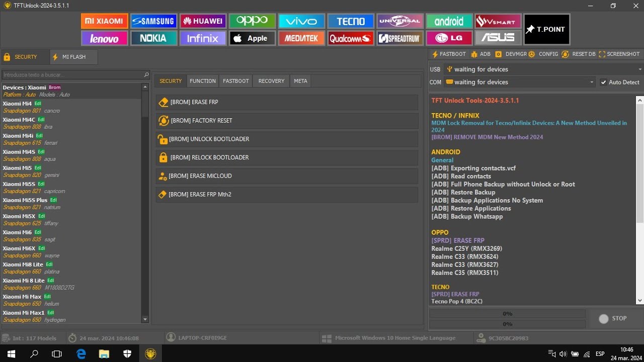The width and height of the screenshot is (644, 362).
Task: Run [BROM] UNLOCK BOOTLOADER
Action: 287,139
